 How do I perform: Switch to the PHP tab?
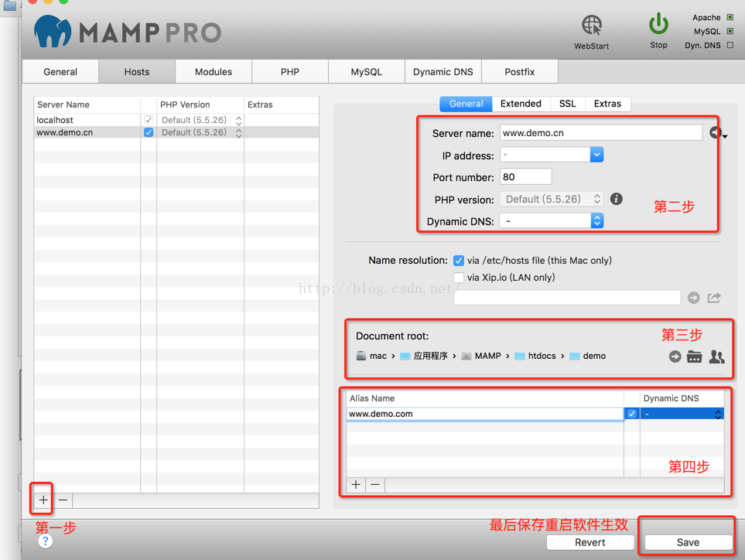point(290,72)
